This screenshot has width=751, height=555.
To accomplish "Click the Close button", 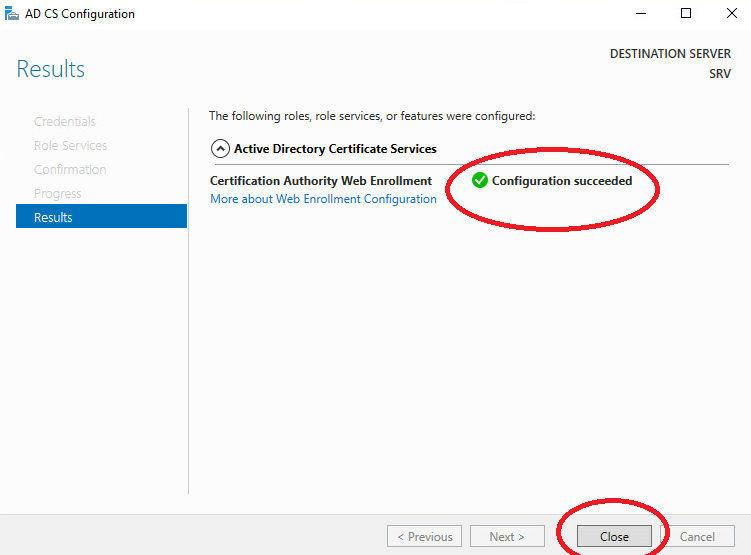I will click(x=614, y=536).
